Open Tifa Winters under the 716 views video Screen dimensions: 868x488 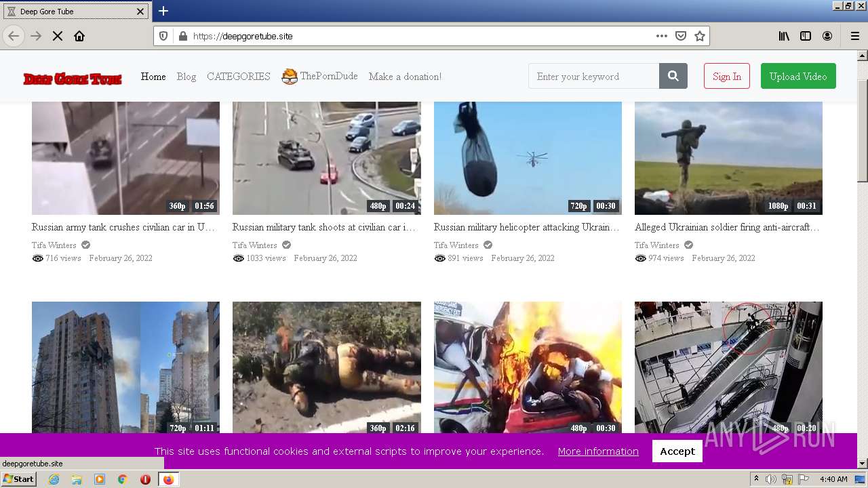tap(54, 245)
